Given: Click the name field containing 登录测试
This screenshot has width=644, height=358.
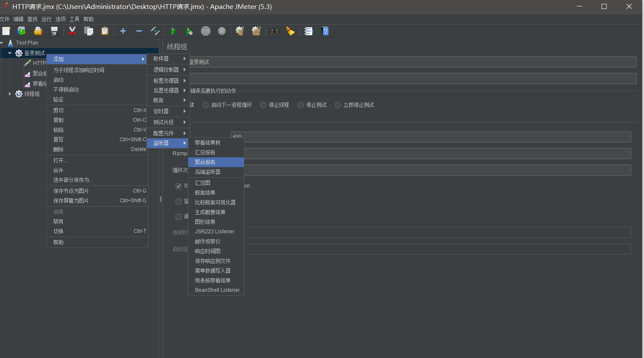Looking at the screenshot, I should coord(412,62).
